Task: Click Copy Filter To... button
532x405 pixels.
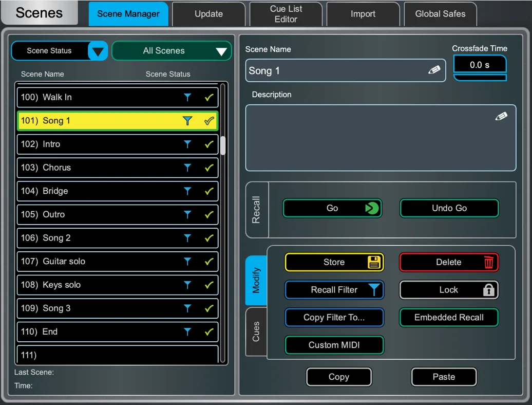Action: (x=334, y=318)
